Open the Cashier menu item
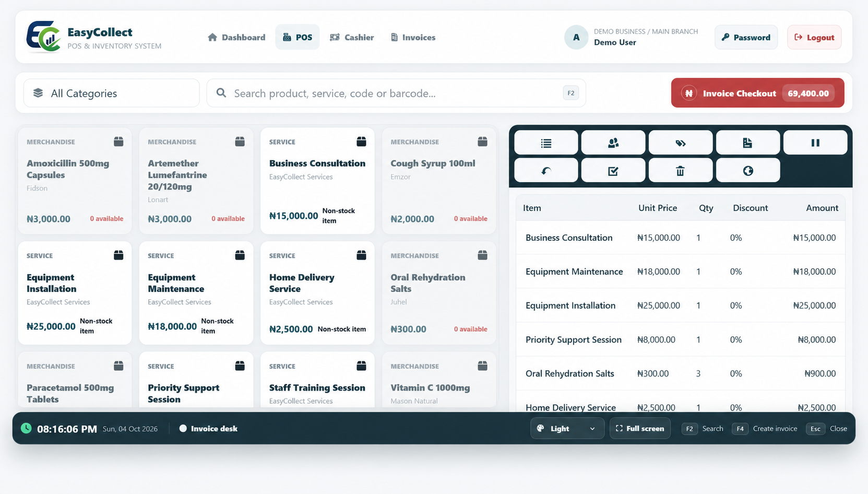Viewport: 868px width, 494px height. pyautogui.click(x=352, y=37)
